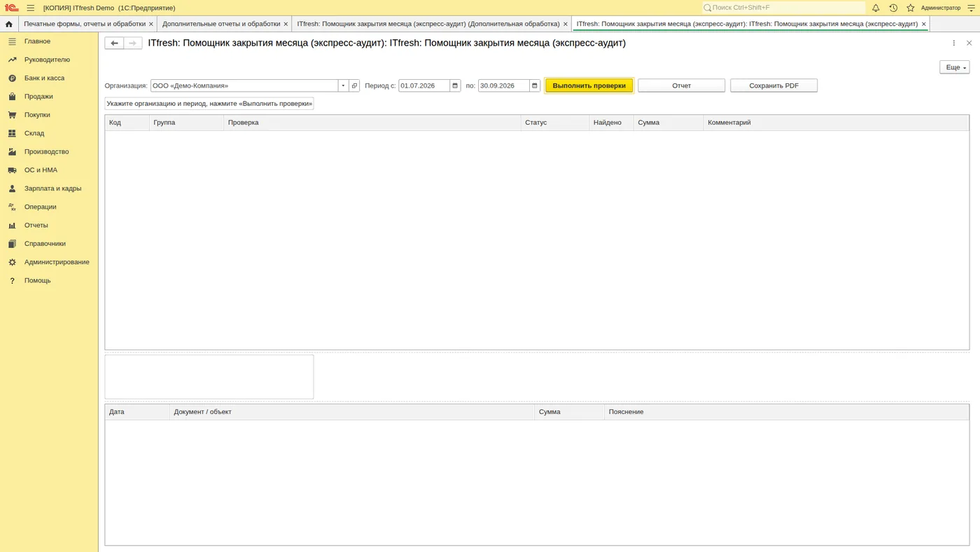Open the notifications bell

[x=876, y=8]
